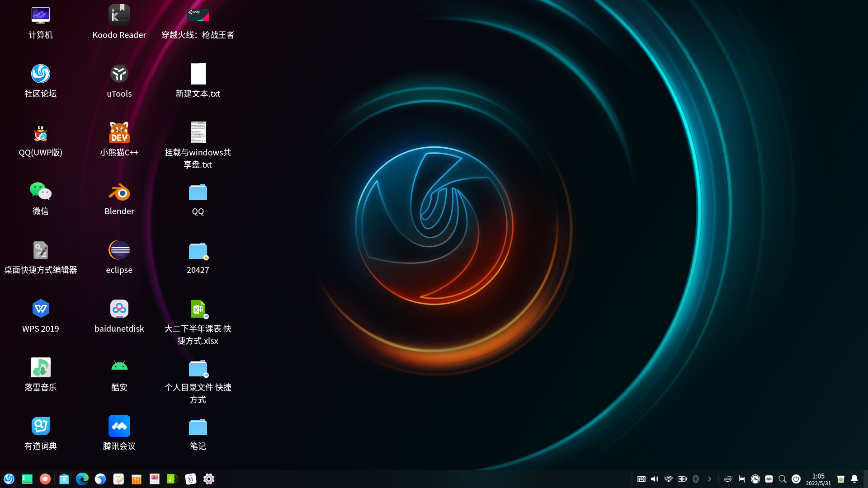Open Koodo Reader from desktop
868x488 pixels.
pyautogui.click(x=119, y=15)
